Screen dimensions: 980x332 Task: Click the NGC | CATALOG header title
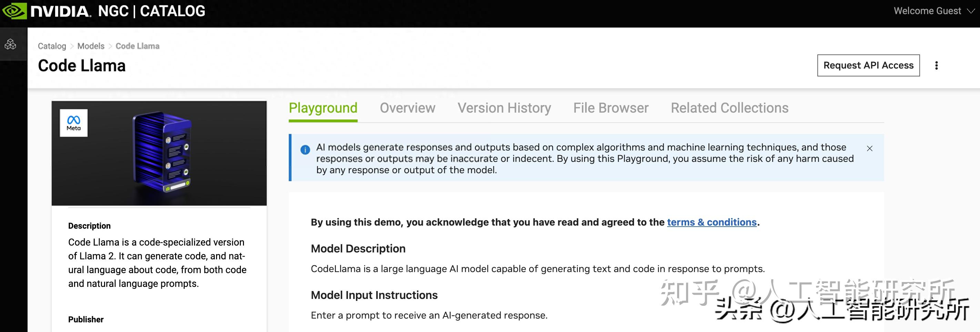click(151, 11)
